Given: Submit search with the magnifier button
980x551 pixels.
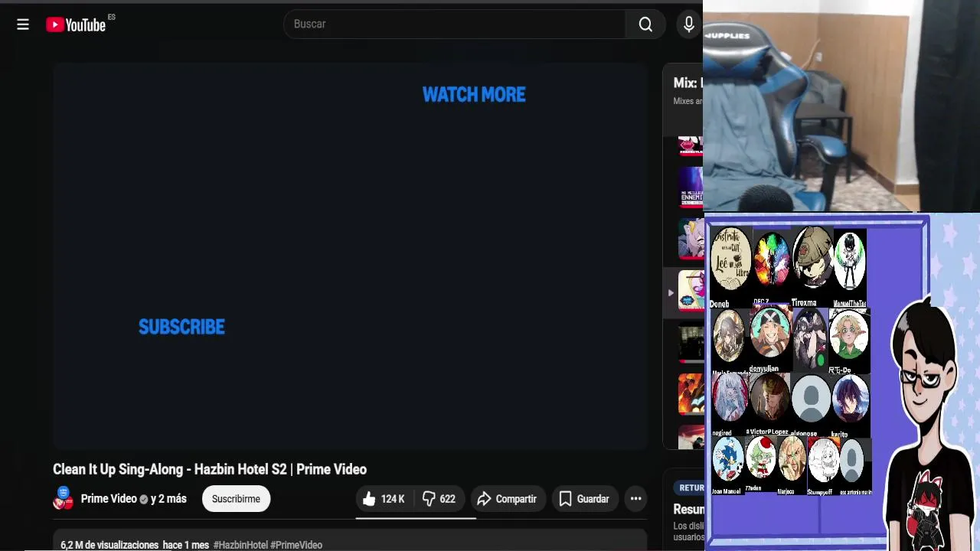Looking at the screenshot, I should (x=645, y=24).
